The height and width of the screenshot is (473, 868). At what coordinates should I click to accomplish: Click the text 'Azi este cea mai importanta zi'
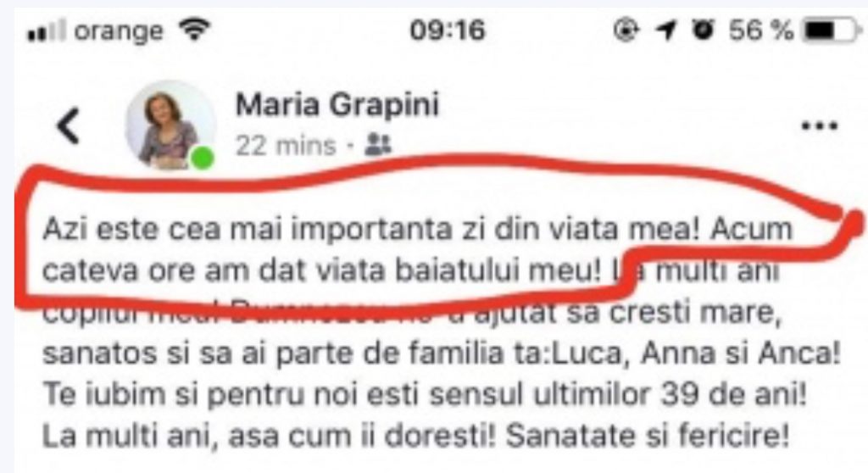(x=263, y=230)
